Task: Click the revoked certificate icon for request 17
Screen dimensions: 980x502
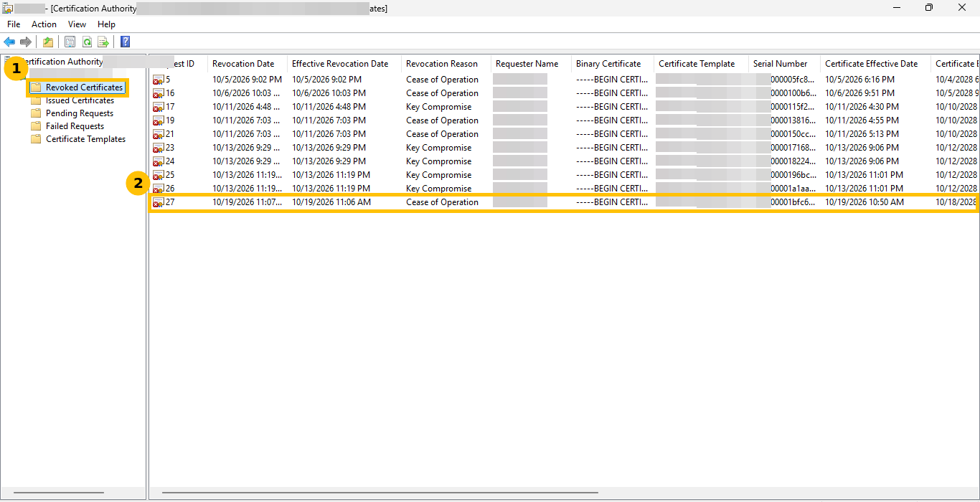Action: pos(158,107)
